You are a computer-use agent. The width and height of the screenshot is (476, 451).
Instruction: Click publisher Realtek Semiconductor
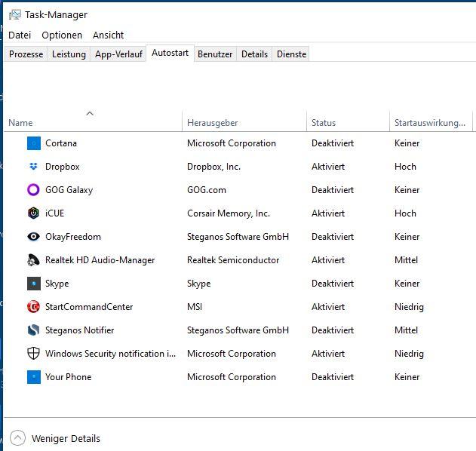(233, 260)
